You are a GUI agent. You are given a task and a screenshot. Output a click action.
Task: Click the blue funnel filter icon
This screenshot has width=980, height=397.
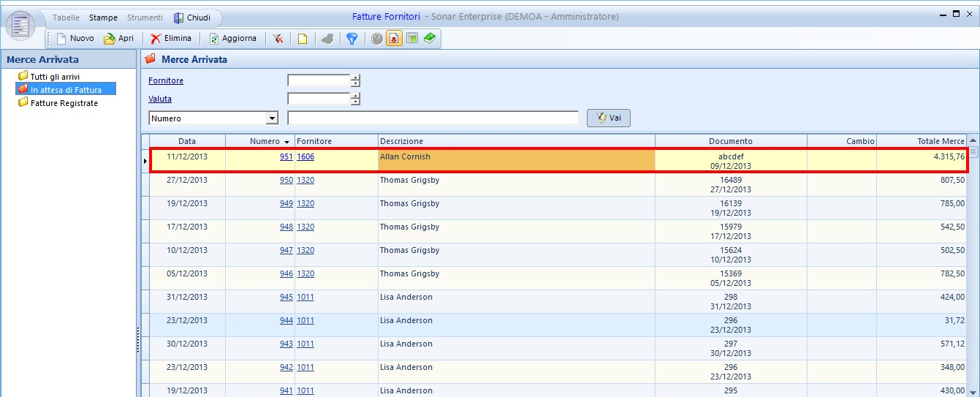(352, 39)
